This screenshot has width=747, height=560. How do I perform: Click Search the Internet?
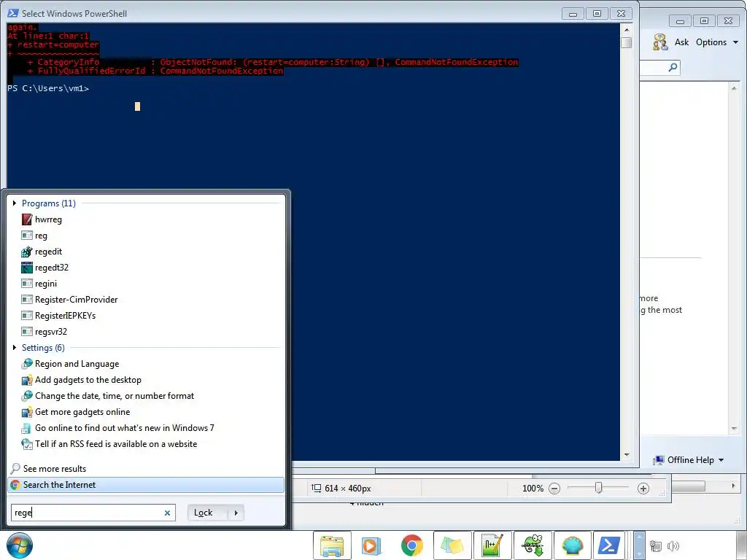click(146, 485)
